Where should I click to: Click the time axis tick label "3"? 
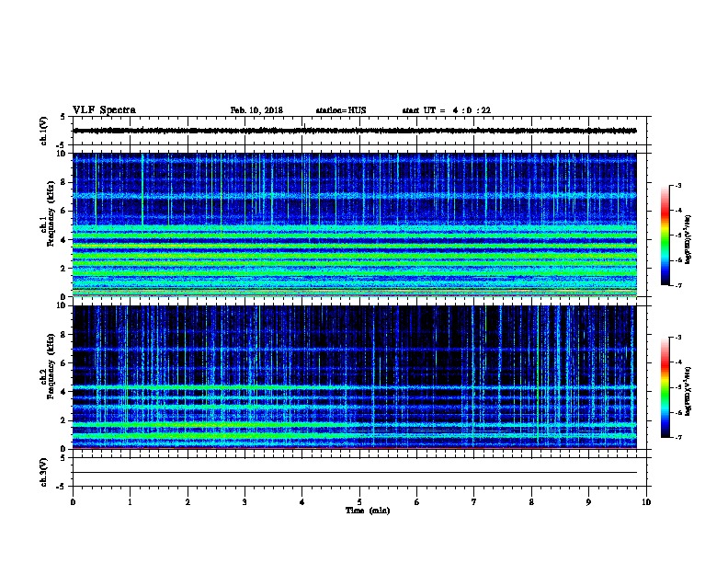point(245,502)
